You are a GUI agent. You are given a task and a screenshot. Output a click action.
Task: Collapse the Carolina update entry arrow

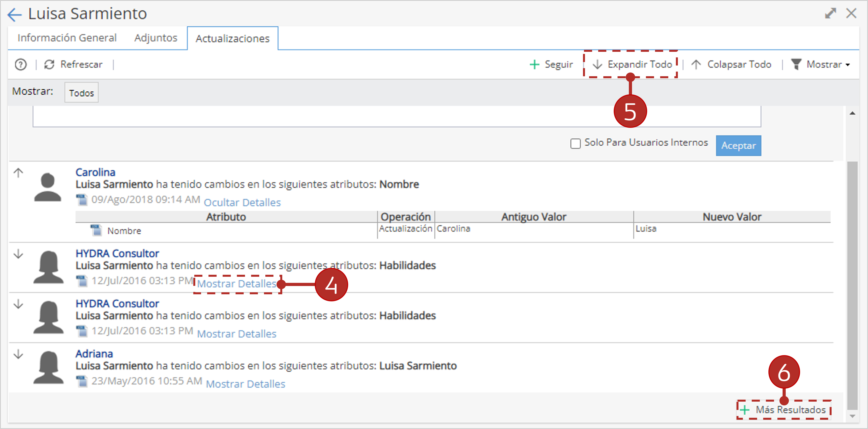19,173
